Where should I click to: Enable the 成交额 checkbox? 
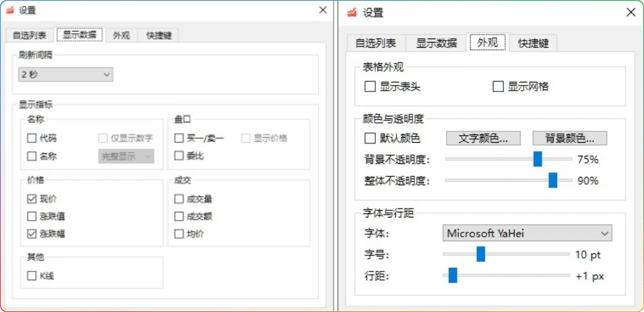[179, 216]
